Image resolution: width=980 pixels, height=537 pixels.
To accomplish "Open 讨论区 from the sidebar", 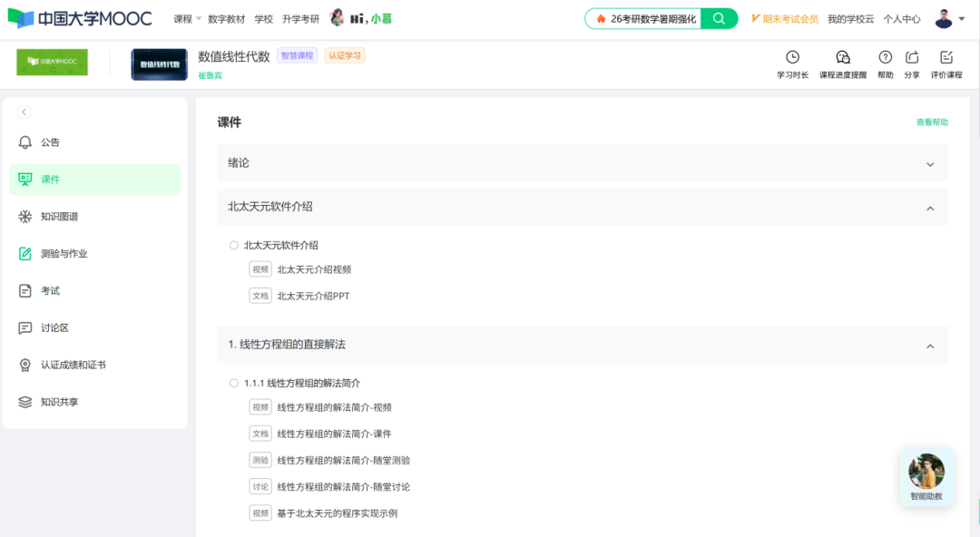I will click(54, 328).
